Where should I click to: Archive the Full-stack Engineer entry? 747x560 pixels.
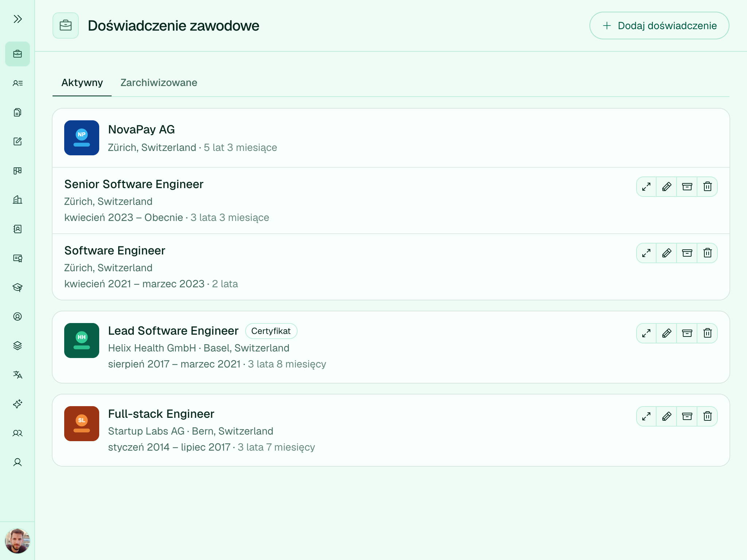[x=687, y=416]
